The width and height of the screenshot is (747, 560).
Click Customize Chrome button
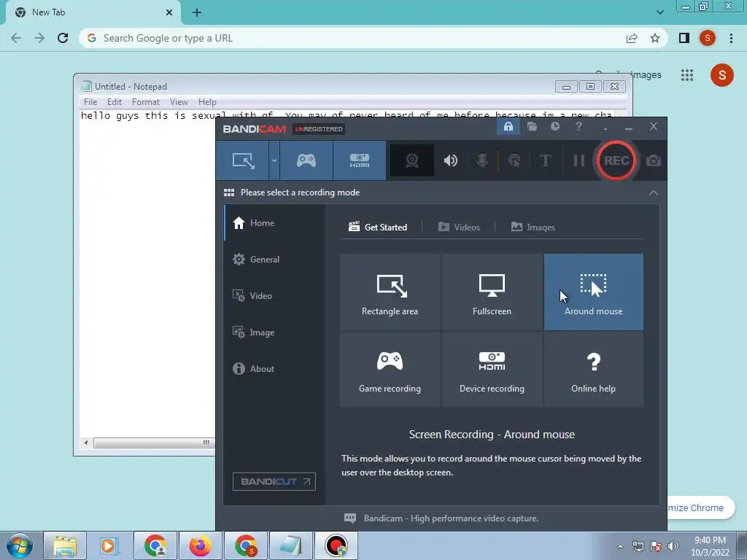(x=700, y=507)
